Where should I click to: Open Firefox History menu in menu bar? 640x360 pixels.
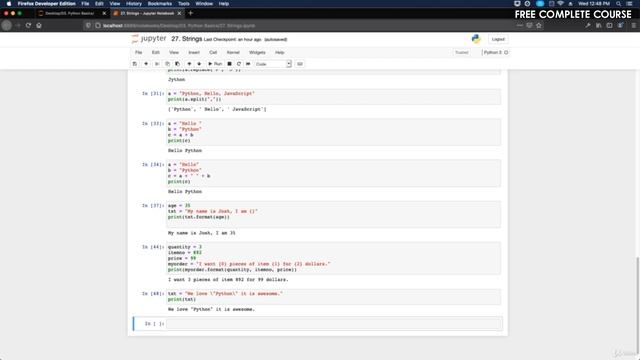[x=133, y=4]
